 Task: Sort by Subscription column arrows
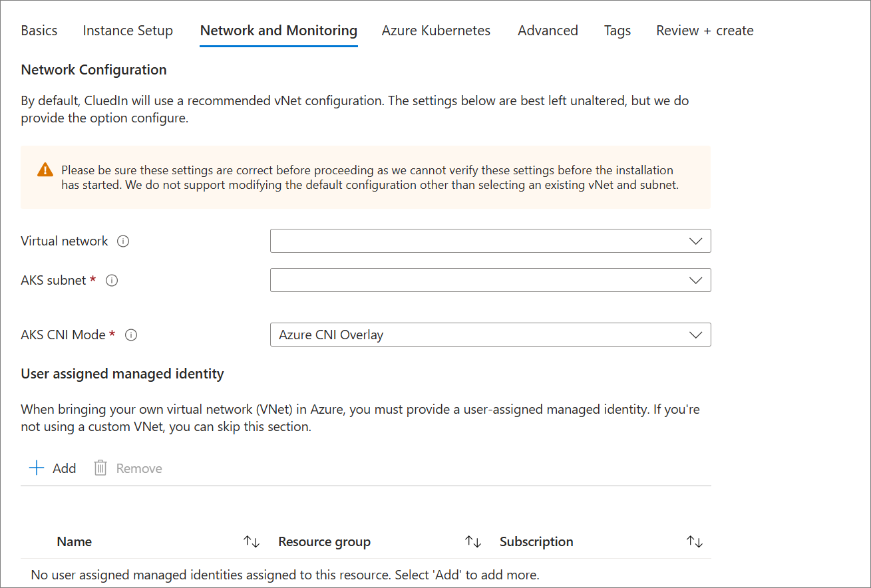pos(694,542)
